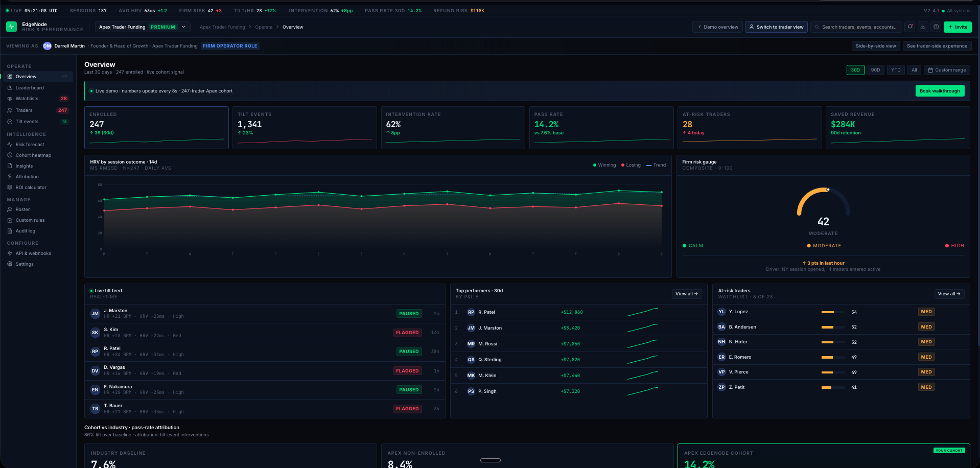Viewport: 980px width, 468px height.
Task: Click M. Klein +$7,440 P&L value
Action: click(x=570, y=376)
